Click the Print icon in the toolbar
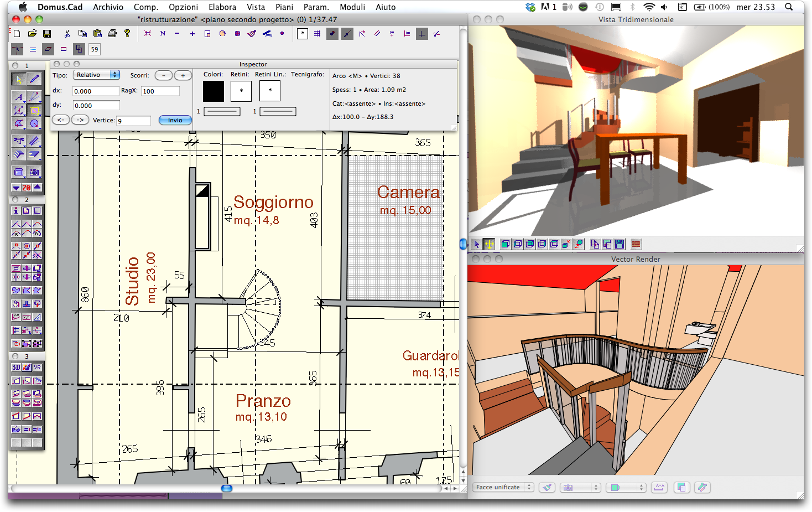The image size is (812, 512). pos(112,34)
